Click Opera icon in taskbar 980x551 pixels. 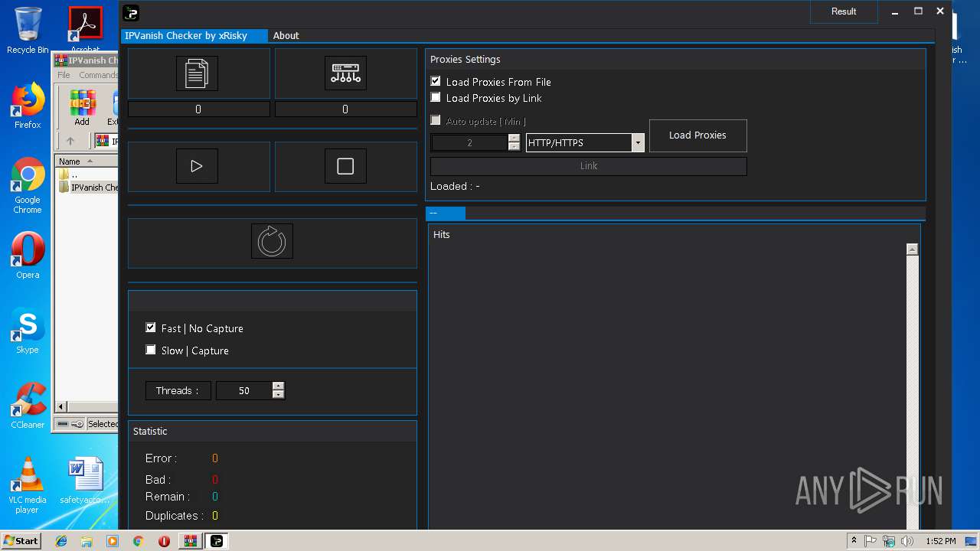point(164,541)
